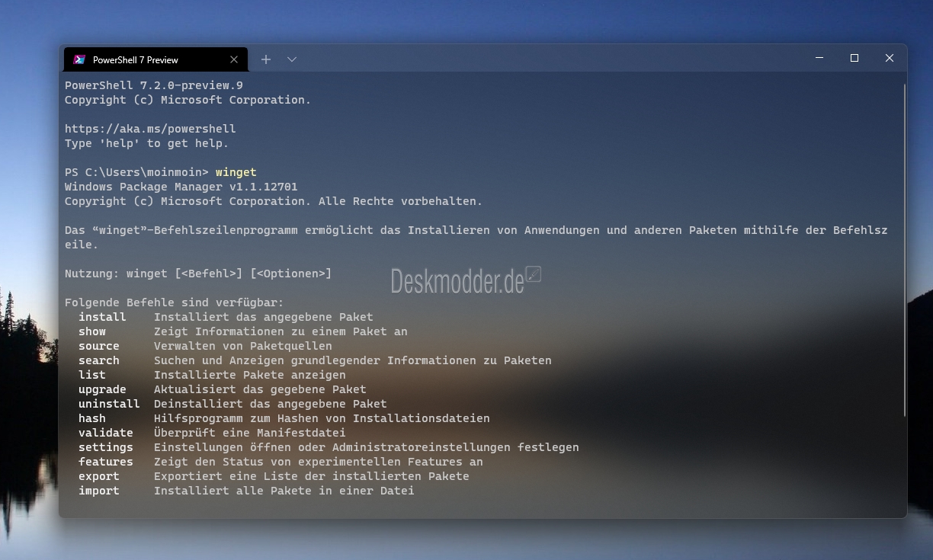Click the 'install' command name
The width and height of the screenshot is (933, 560).
(x=102, y=317)
